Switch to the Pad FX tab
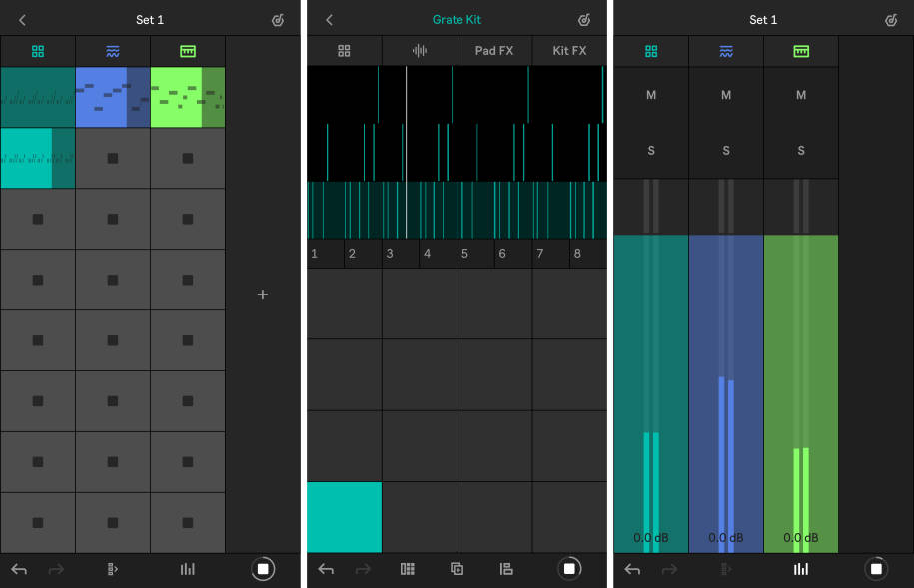The image size is (914, 588). point(493,50)
